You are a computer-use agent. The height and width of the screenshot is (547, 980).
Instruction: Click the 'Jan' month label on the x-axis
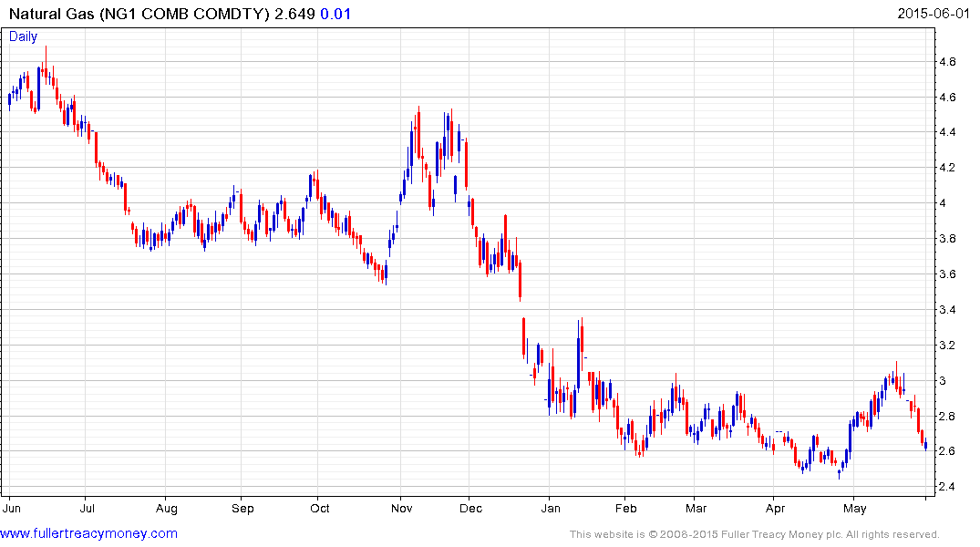pyautogui.click(x=551, y=508)
